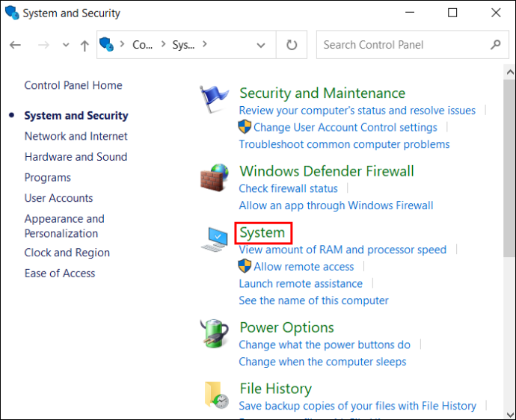Open Control Panel Home

pyautogui.click(x=73, y=85)
